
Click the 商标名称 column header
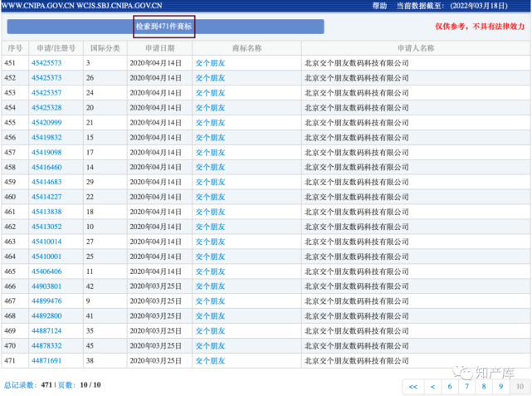click(246, 48)
